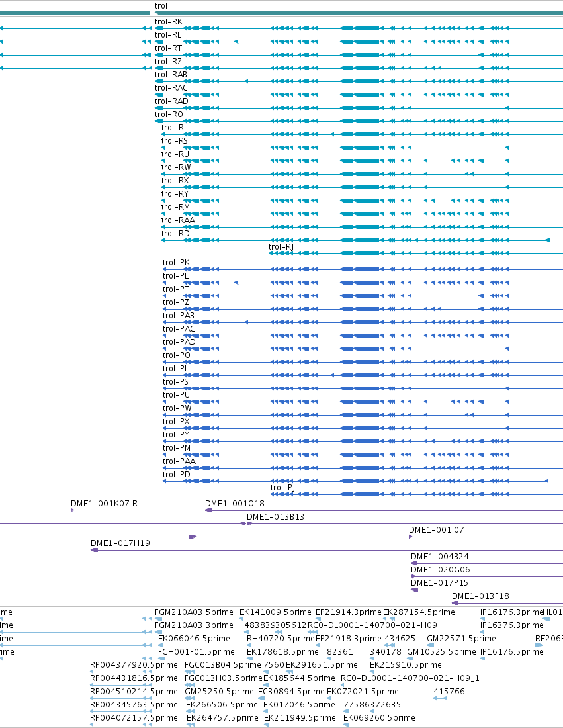Select the trol-PW protein label

(177, 408)
